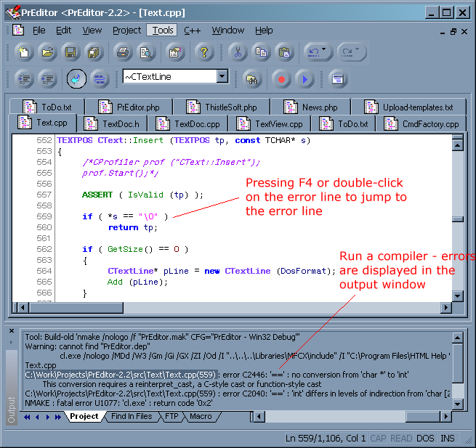Viewport: 476px width, 448px height.
Task: Click the Indent lines icon
Action: click(24, 79)
